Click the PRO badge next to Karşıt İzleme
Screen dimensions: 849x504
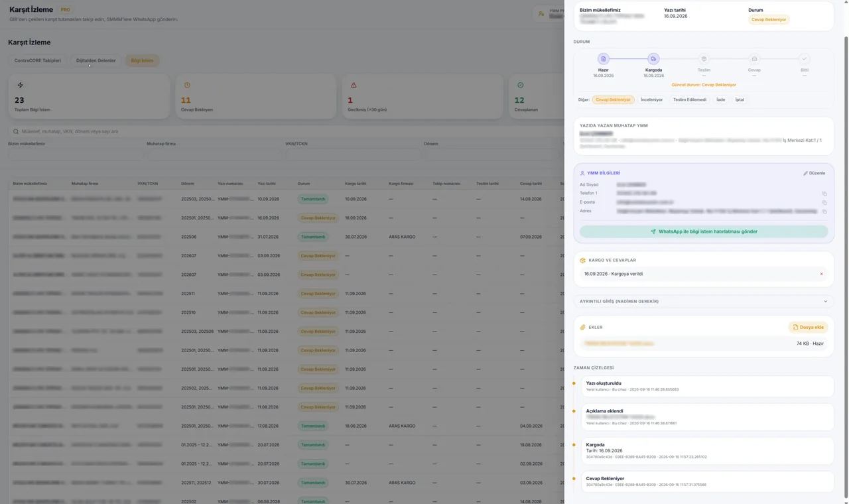65,10
